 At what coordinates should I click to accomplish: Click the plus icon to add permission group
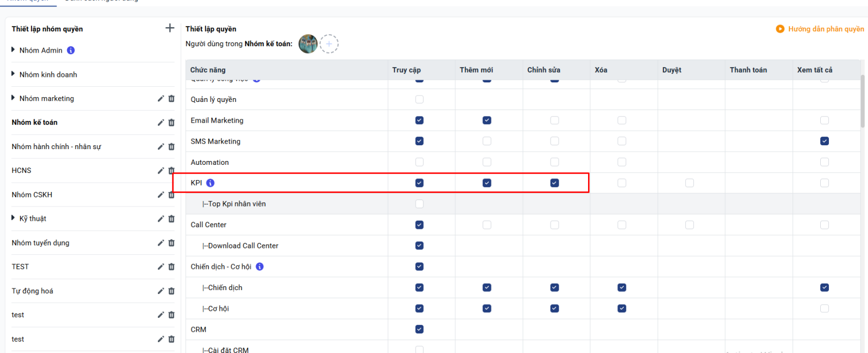coord(170,28)
